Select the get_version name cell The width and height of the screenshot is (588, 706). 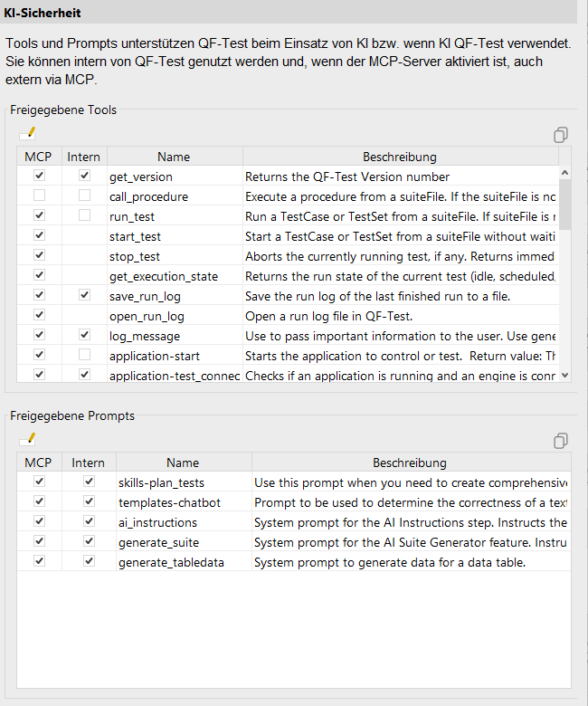pos(175,176)
